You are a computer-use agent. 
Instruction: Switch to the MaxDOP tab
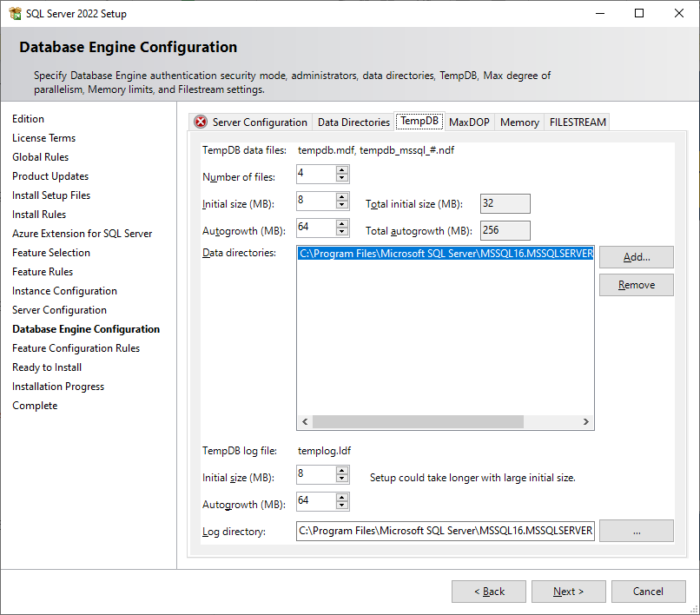(x=468, y=122)
